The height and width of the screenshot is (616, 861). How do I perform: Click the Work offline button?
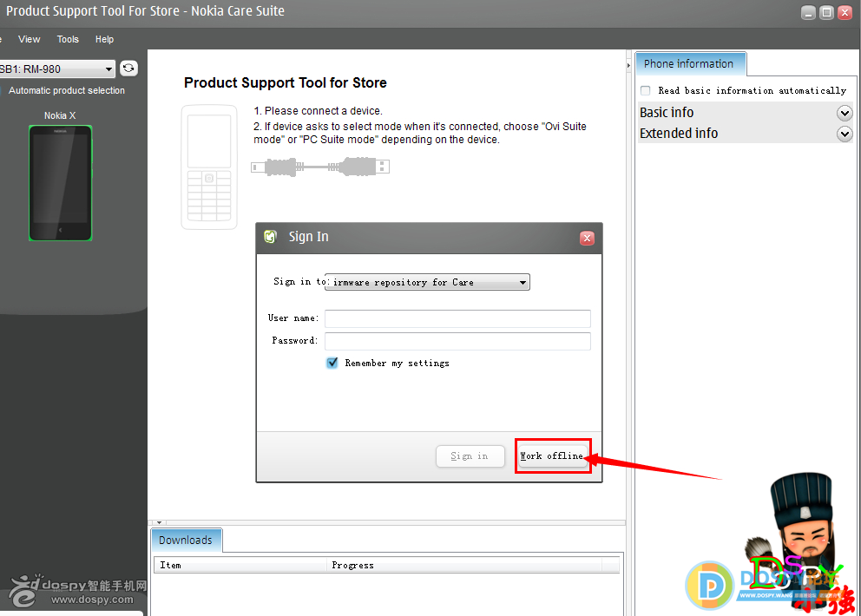click(552, 456)
